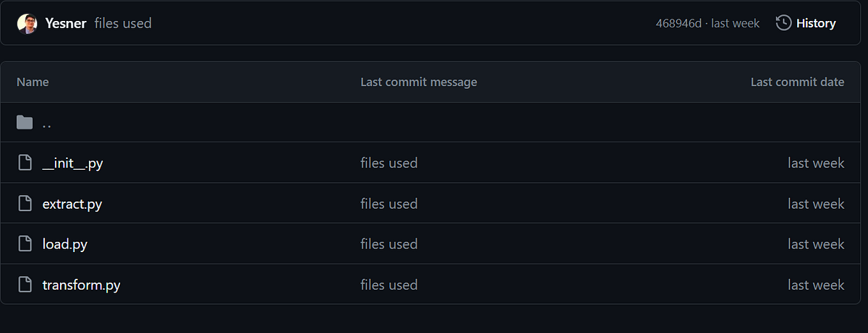Image resolution: width=868 pixels, height=333 pixels.
Task: Click the file icon beside __init__.py
Action: 25,163
